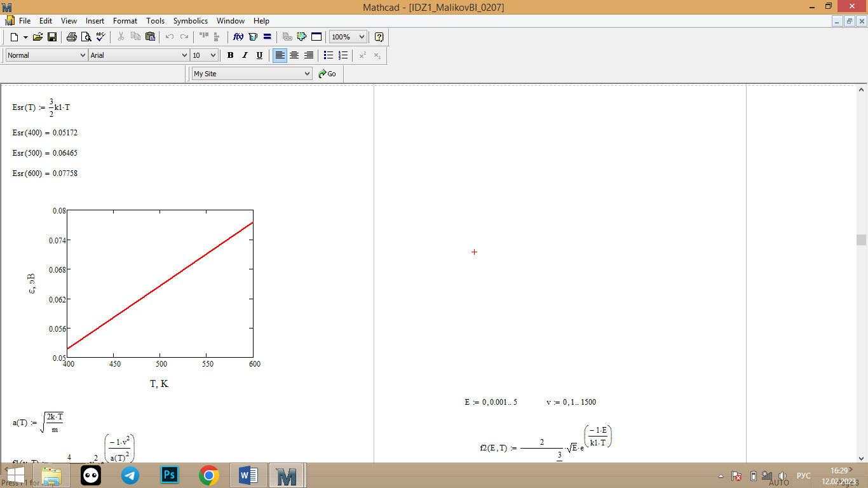Viewport: 868px width, 488px height.
Task: Open the Insert Unit dialog
Action: click(x=253, y=37)
